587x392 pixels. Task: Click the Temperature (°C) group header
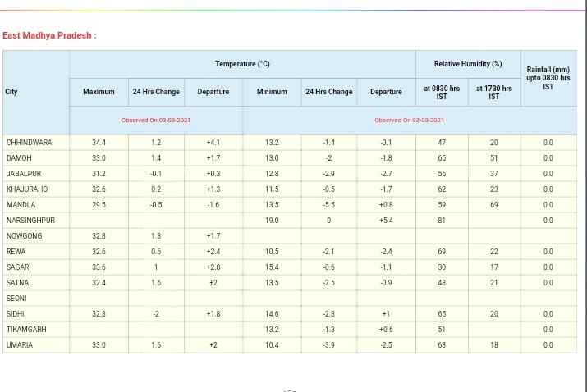pyautogui.click(x=242, y=64)
